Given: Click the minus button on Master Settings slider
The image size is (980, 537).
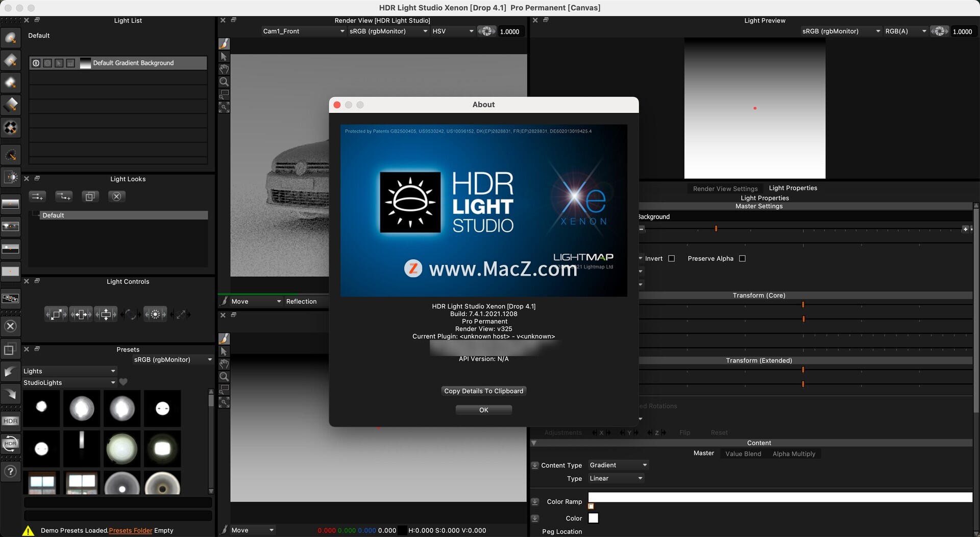Looking at the screenshot, I should click(642, 229).
